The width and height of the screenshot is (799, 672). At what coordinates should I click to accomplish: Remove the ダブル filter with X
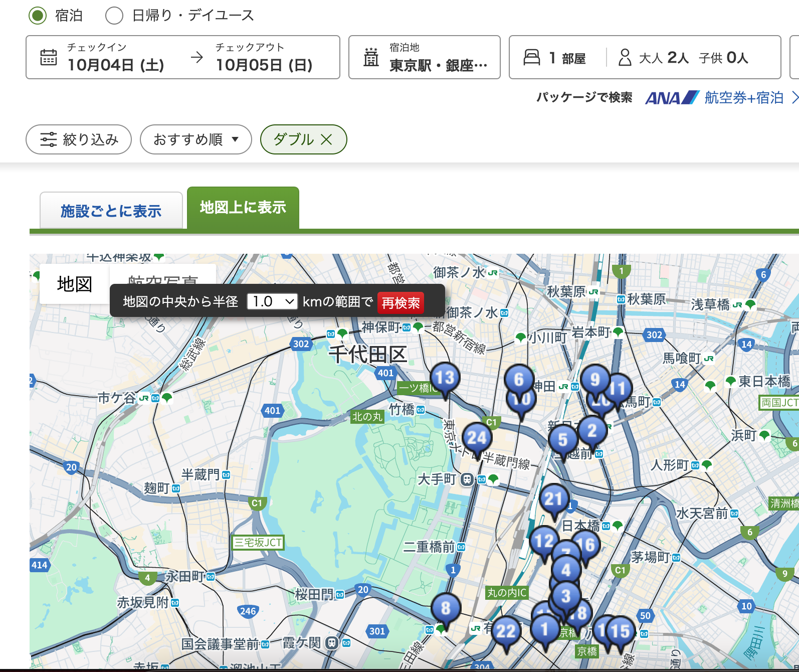[326, 139]
